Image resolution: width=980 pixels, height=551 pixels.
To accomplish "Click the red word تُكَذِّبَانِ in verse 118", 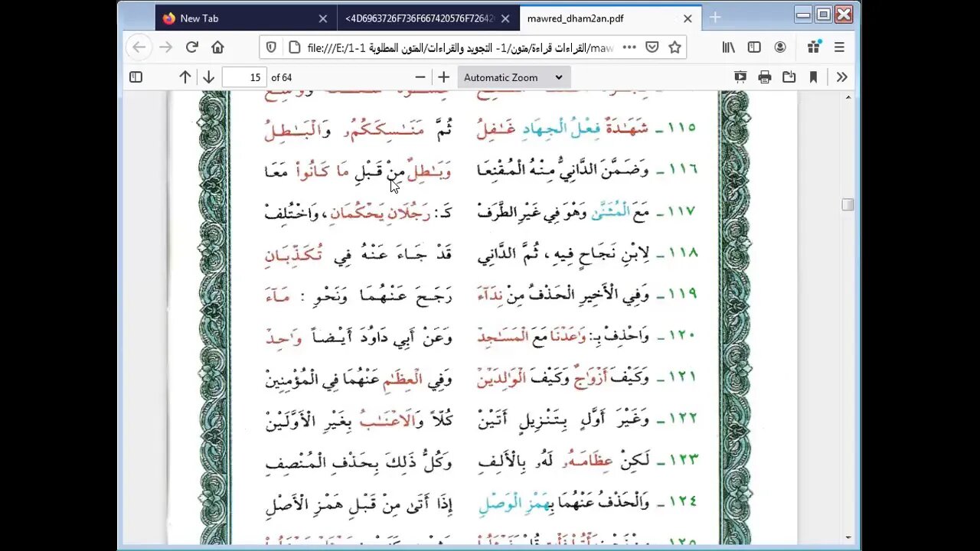I will pyautogui.click(x=294, y=254).
